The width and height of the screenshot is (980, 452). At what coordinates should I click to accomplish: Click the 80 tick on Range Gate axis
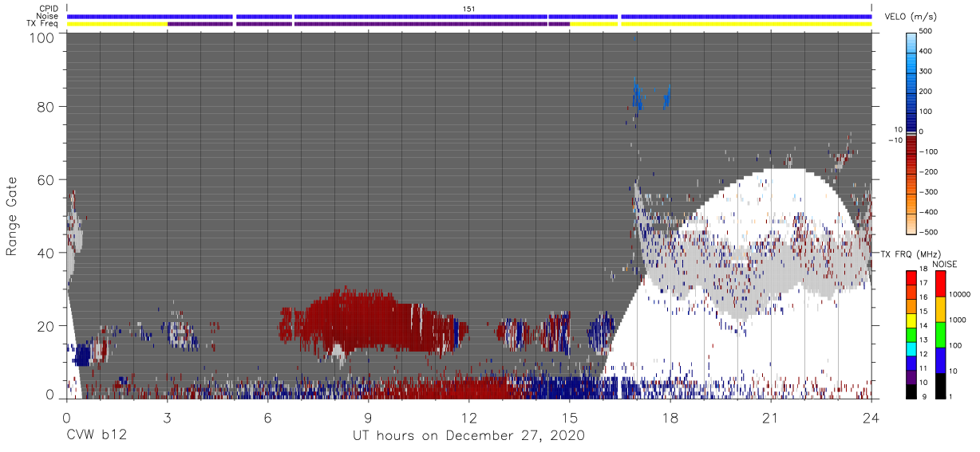(45, 106)
